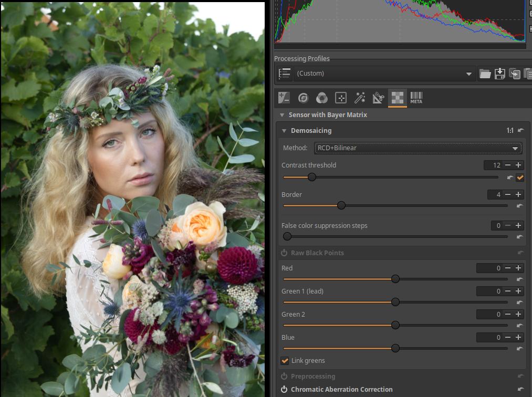Collapse the Sensor with Bayer Matrix section
Viewport: 532px width, 397px height.
click(281, 115)
